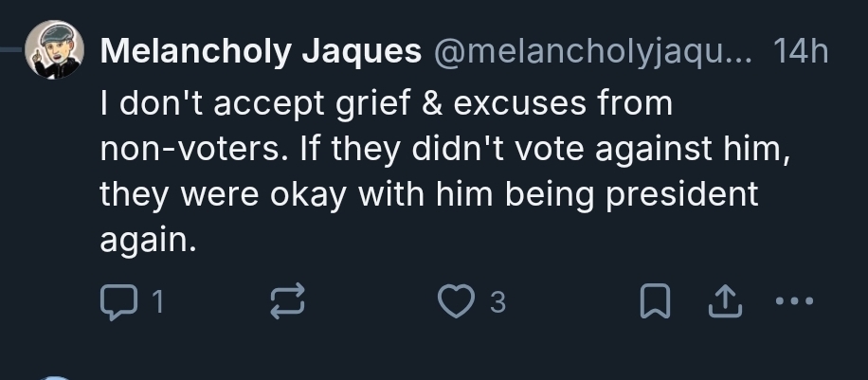
Task: Click the 14h timestamp
Action: 802,53
